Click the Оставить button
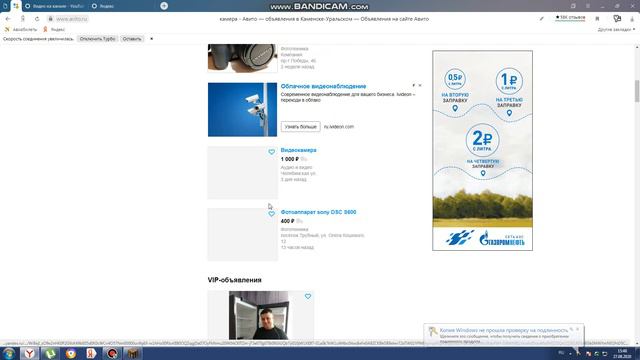Viewport: 640px width, 360px height. [132, 39]
